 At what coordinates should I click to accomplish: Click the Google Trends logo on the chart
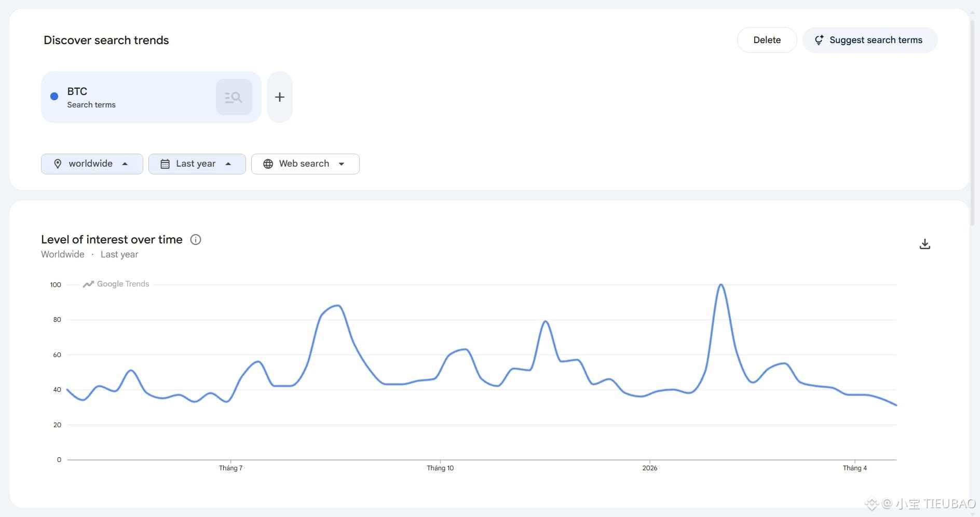[116, 284]
